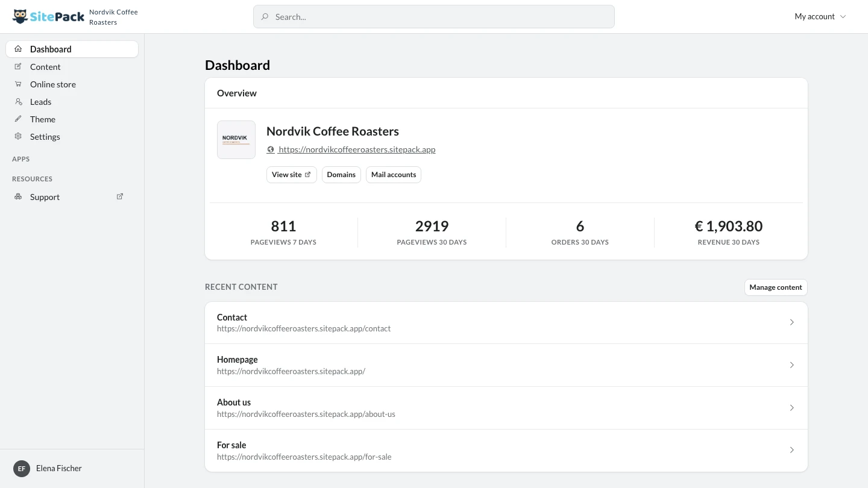Open the For sale row chevron
This screenshot has width=868, height=488.
point(792,450)
